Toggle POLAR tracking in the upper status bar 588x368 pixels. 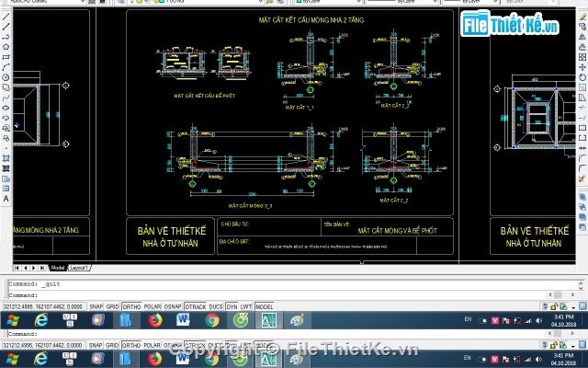[153, 306]
